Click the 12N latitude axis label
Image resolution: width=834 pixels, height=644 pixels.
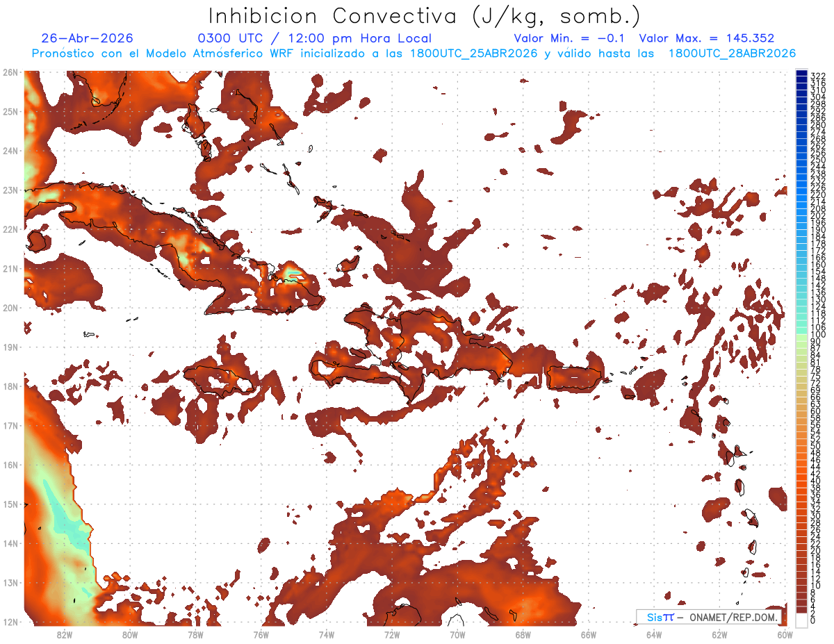[x=10, y=622]
